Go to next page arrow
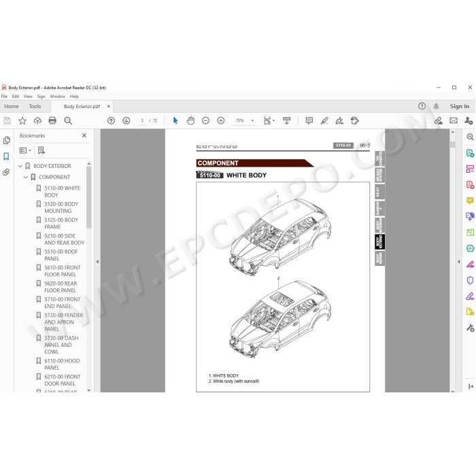Viewport: 476px width, 476px height. pyautogui.click(x=126, y=121)
